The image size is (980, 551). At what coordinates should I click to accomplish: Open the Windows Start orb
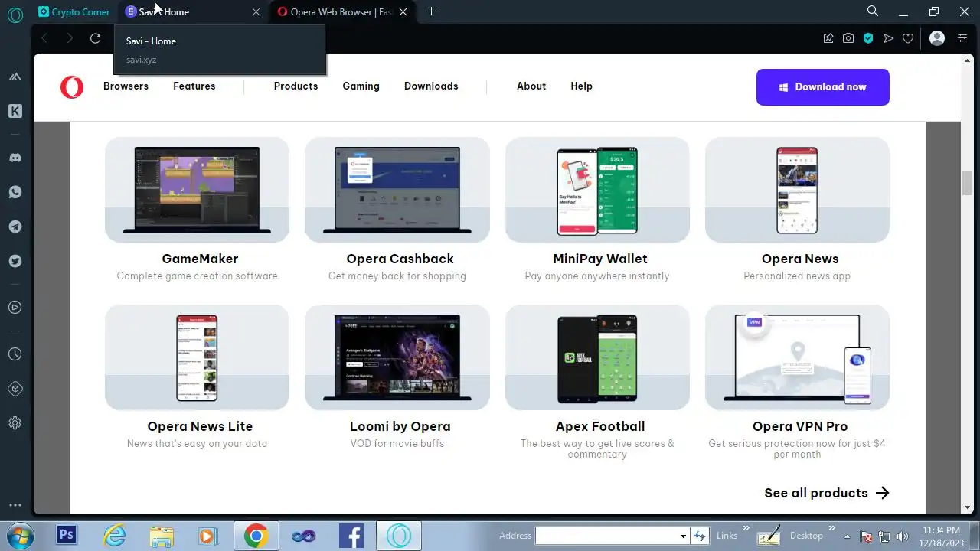(x=18, y=536)
